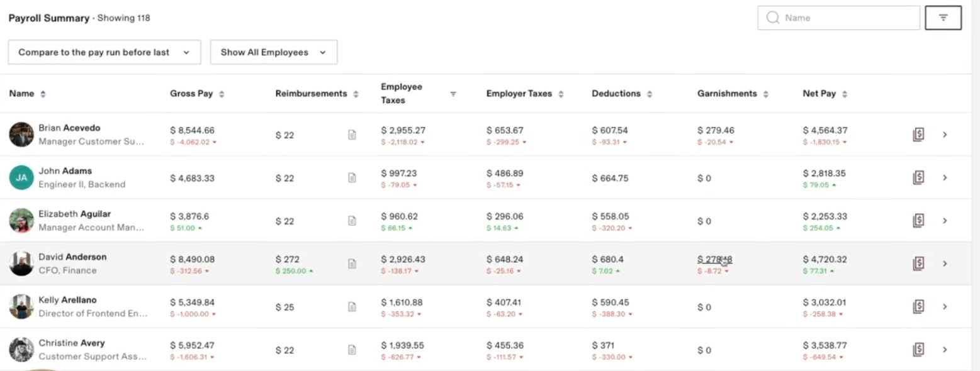This screenshot has width=980, height=371.
Task: Click David Anderson's garnishments amount link
Action: (714, 259)
